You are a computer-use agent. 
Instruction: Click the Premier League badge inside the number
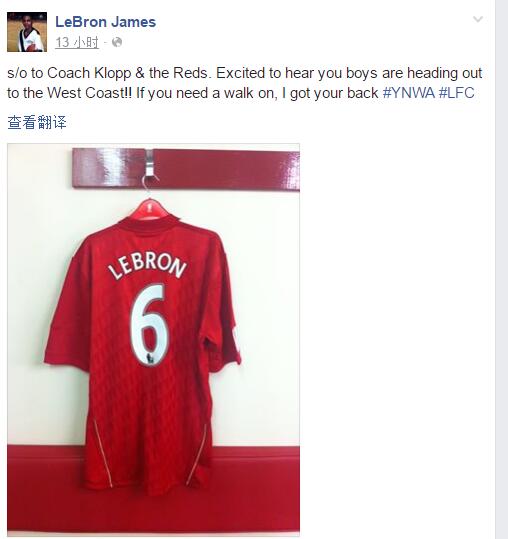pyautogui.click(x=150, y=358)
